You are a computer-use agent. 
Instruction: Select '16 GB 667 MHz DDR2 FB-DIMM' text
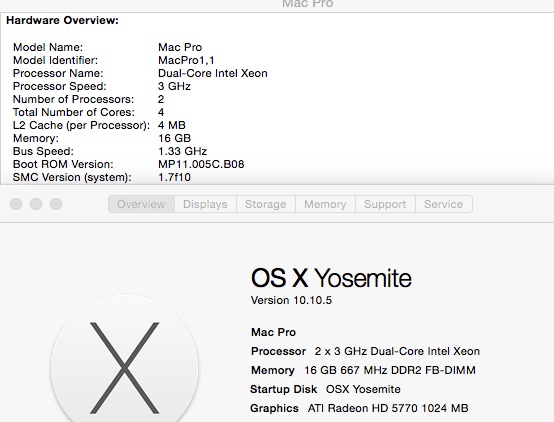tap(390, 370)
